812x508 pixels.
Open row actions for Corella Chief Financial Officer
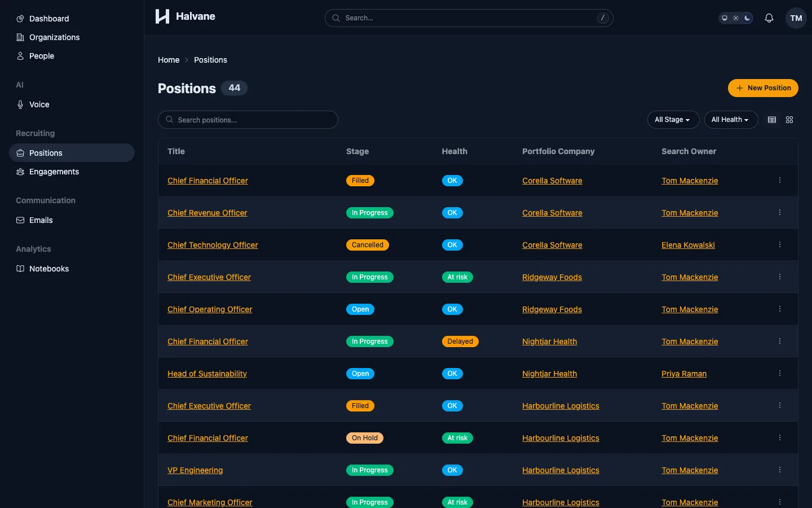(x=780, y=181)
